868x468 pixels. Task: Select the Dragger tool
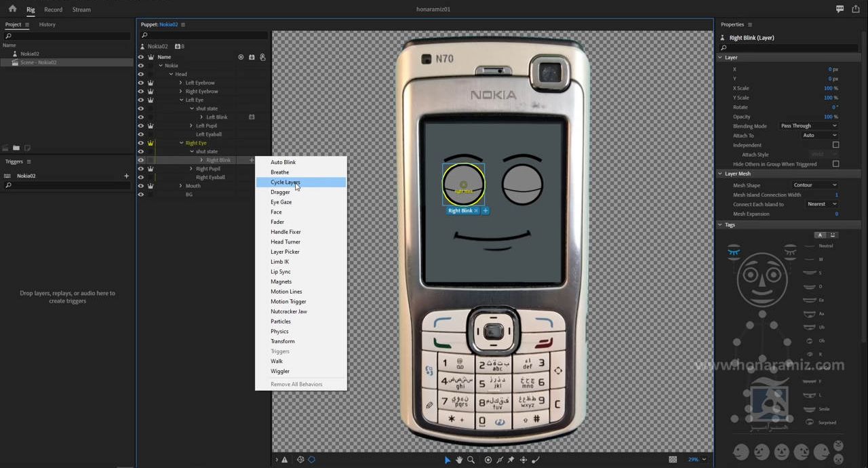coord(523,459)
